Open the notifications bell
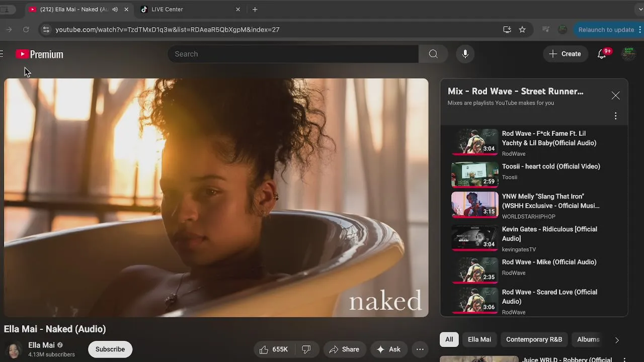The height and width of the screenshot is (362, 644). pyautogui.click(x=602, y=54)
